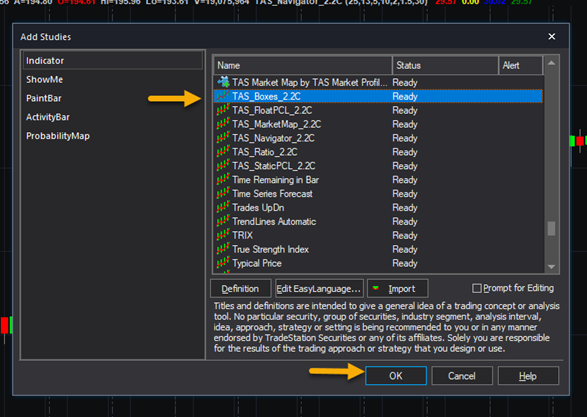This screenshot has width=587, height=417.
Task: Select TAS_StaticPCL_2.2C in the list
Action: point(378,165)
